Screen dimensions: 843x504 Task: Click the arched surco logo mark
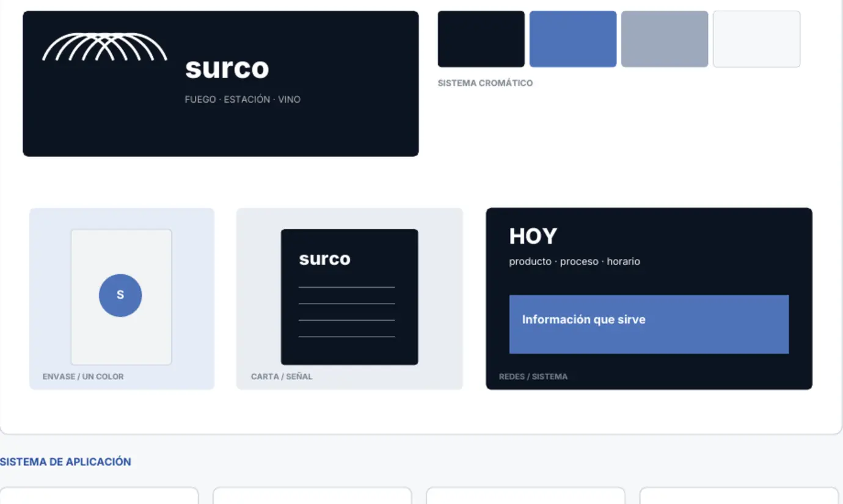[x=104, y=47]
